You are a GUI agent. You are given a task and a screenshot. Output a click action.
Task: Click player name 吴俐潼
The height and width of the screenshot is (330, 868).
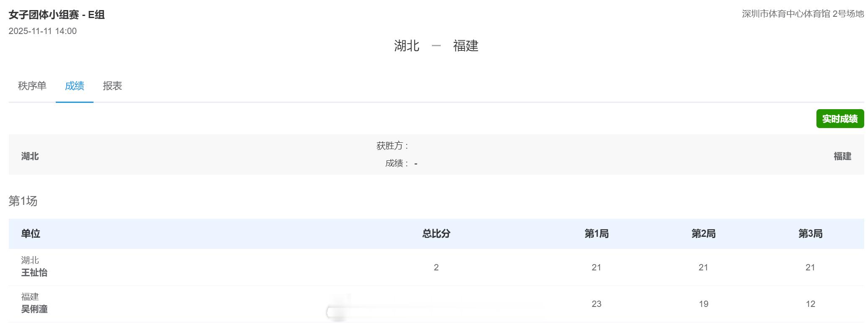pyautogui.click(x=33, y=310)
